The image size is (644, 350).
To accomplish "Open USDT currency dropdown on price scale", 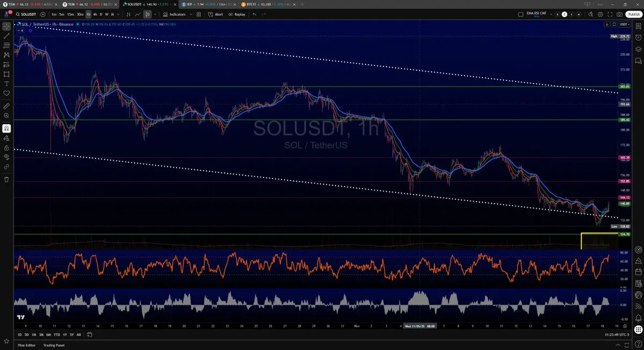I will tap(625, 24).
